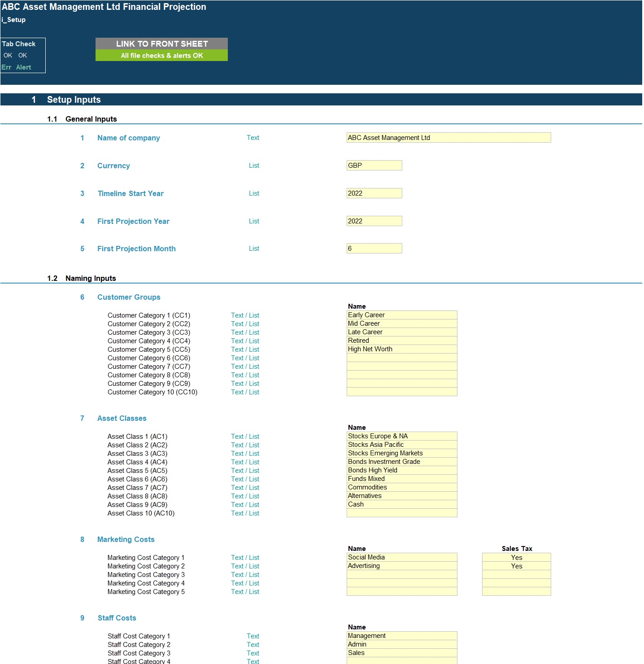The width and height of the screenshot is (644, 664).
Task: Click the 'Staff Costs' heading
Action: tap(117, 618)
